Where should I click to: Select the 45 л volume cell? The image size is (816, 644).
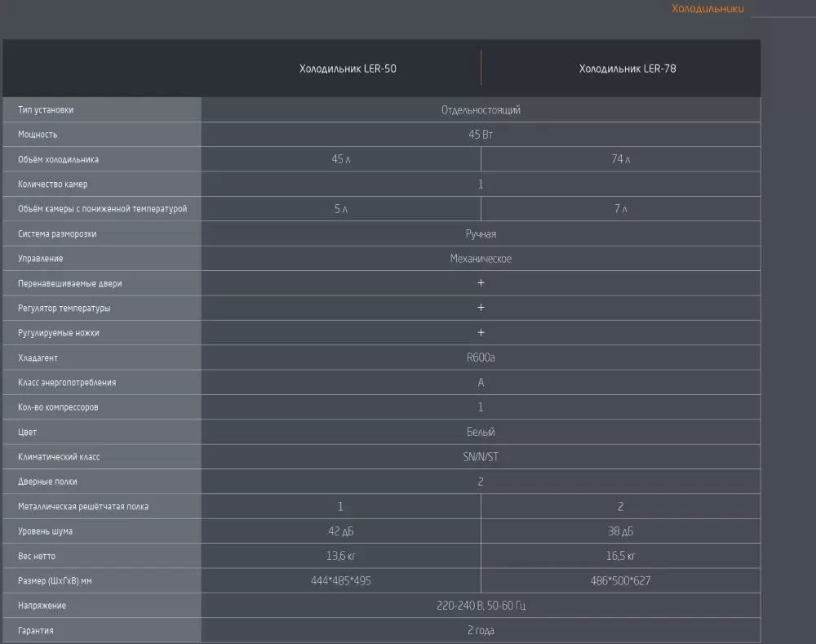point(340,159)
